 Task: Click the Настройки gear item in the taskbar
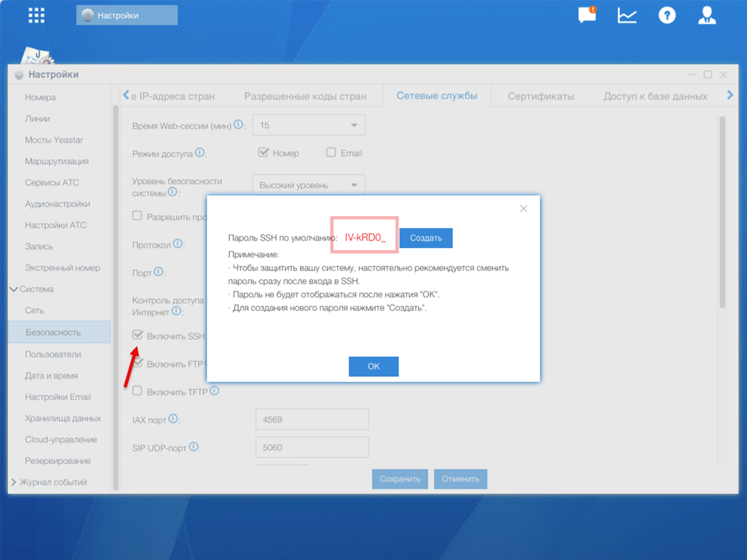[x=125, y=15]
